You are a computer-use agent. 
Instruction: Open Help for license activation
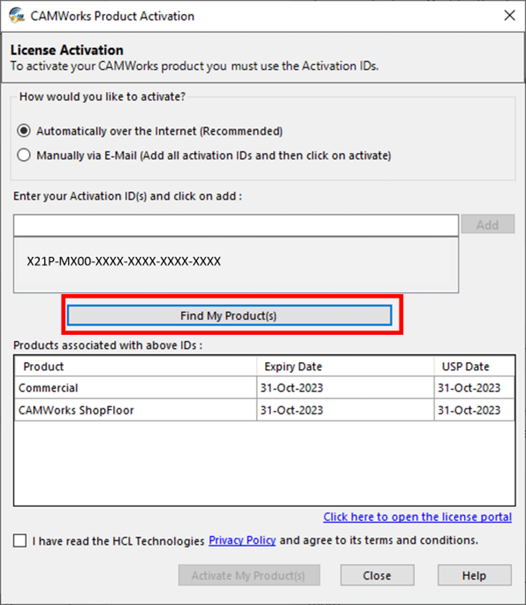[474, 575]
